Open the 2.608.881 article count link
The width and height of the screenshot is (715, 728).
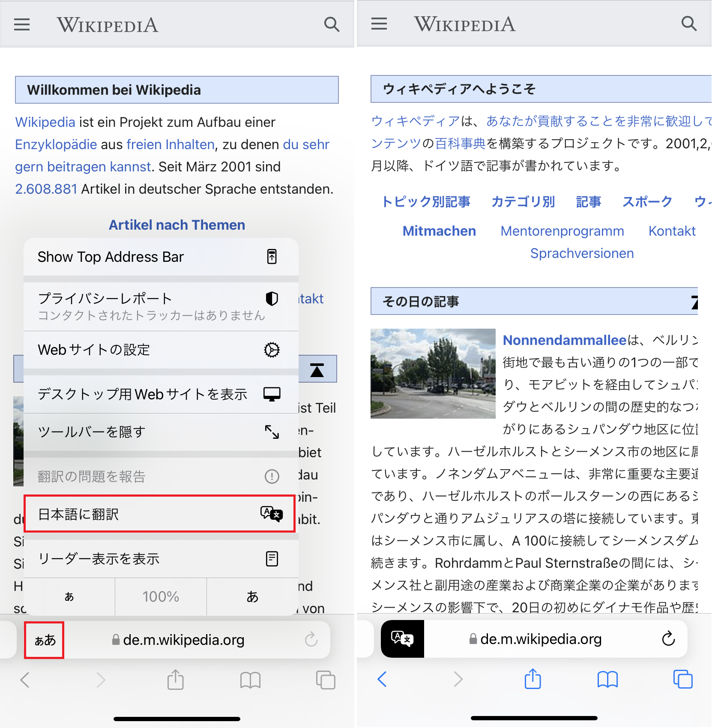(46, 189)
